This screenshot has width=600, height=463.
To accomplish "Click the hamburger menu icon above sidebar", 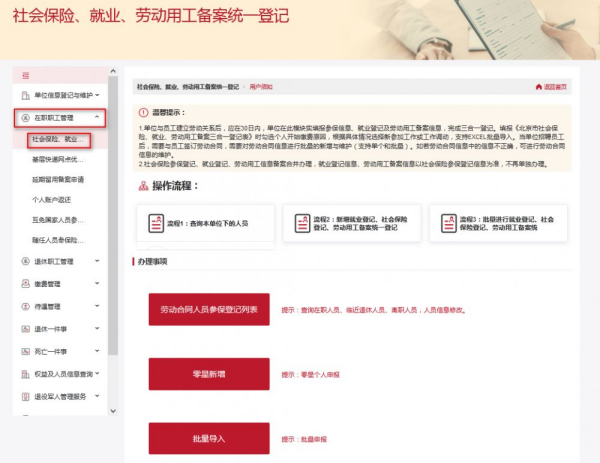I will click(26, 76).
